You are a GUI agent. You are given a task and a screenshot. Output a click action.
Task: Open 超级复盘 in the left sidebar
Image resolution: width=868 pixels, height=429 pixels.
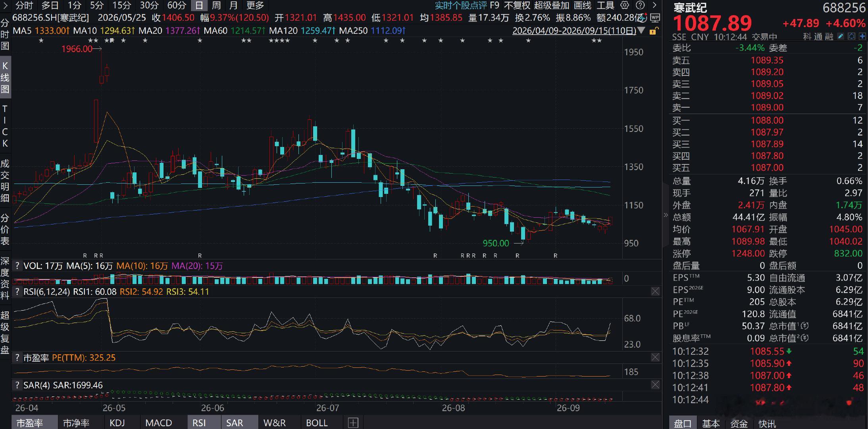click(5, 332)
